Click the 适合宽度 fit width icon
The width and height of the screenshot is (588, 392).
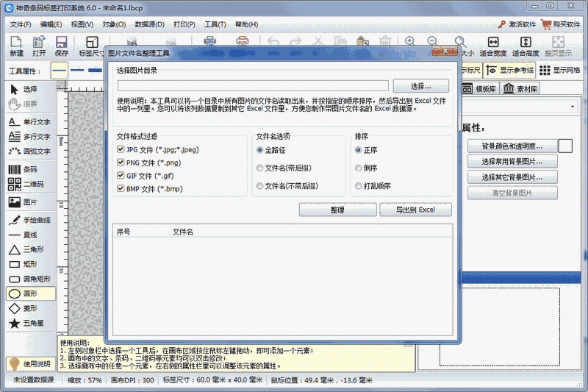(492, 46)
